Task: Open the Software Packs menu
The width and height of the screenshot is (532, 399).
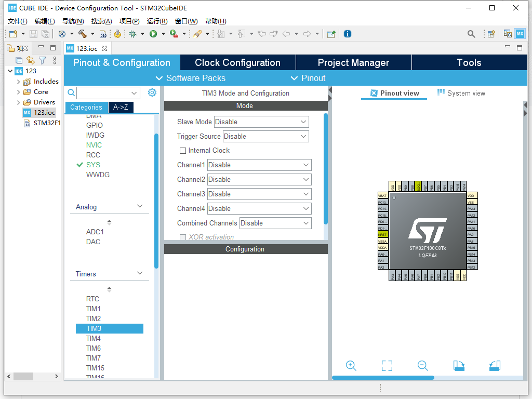Action: point(190,78)
